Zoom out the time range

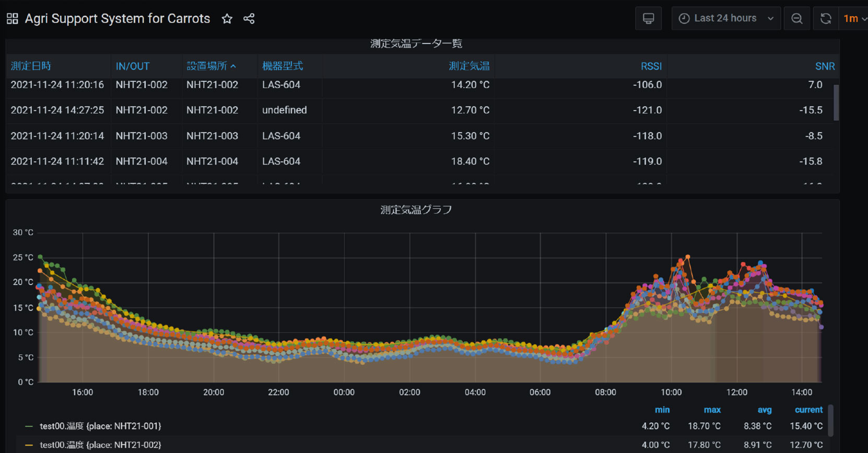coord(797,18)
